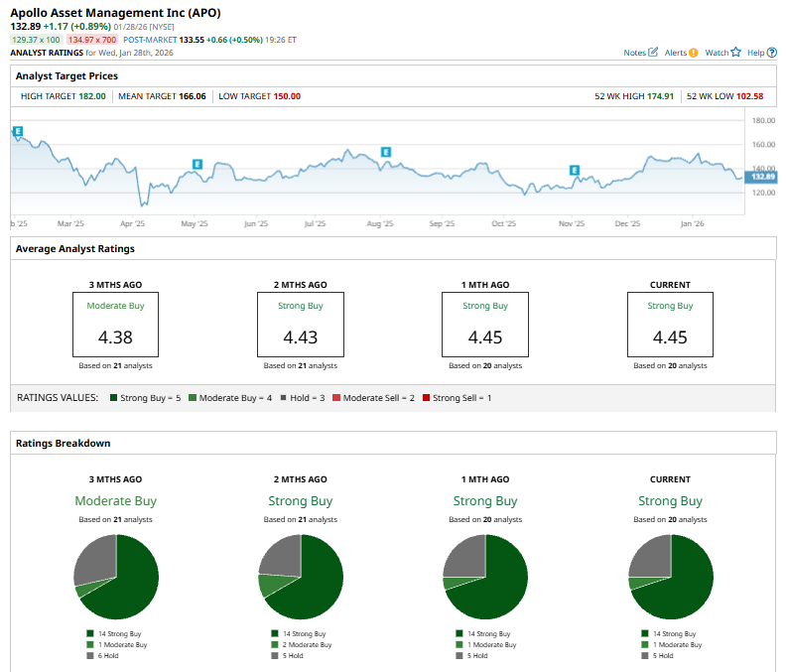Click the earnings marker at chart's left edge

tap(17, 131)
